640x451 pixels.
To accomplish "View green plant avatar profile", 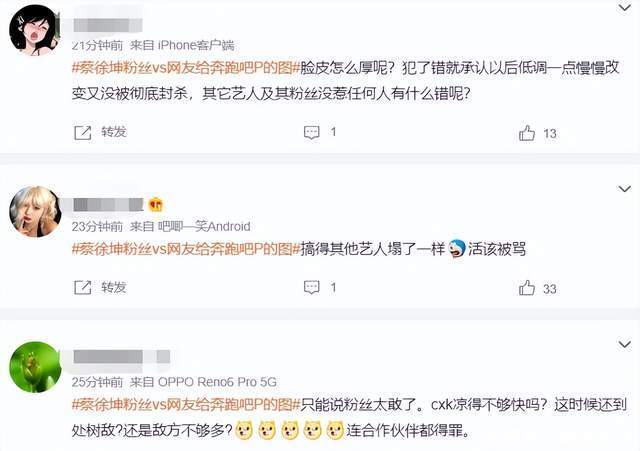I will (35, 367).
